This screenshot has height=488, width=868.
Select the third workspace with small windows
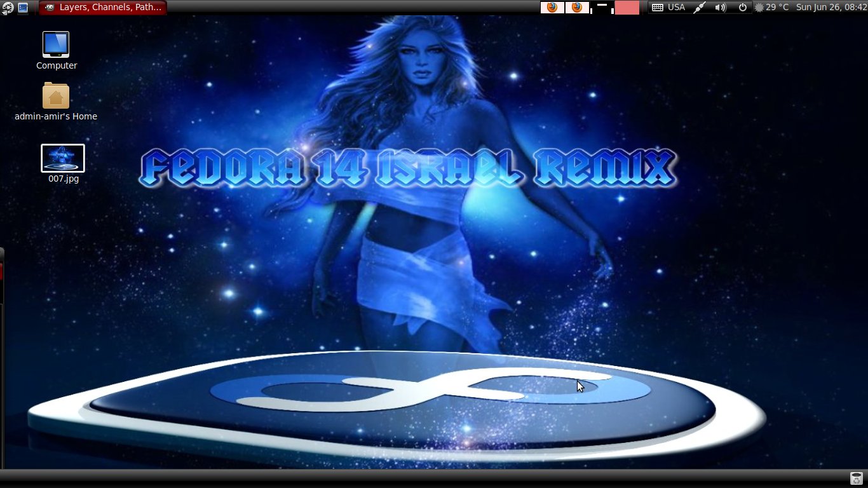point(602,8)
